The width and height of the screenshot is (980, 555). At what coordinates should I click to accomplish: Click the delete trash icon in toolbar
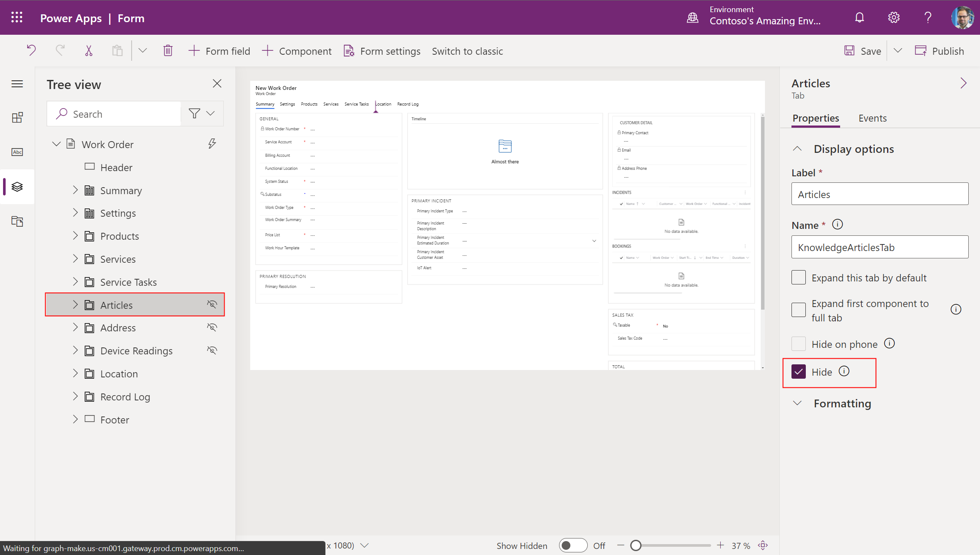pyautogui.click(x=167, y=51)
